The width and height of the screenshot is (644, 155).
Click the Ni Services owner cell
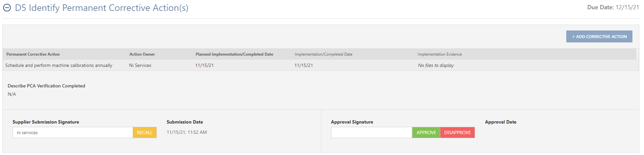pyautogui.click(x=140, y=65)
